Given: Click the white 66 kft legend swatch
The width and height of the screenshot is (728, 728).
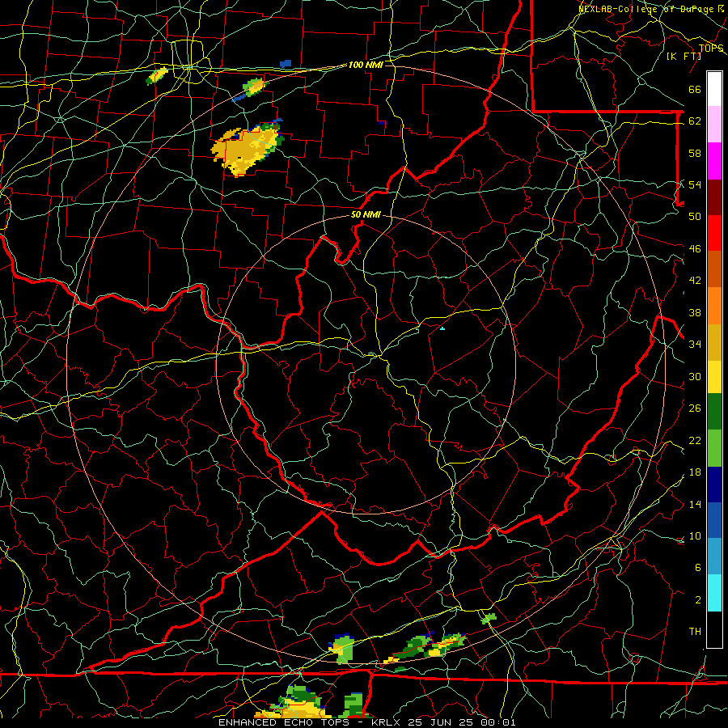Looking at the screenshot, I should click(714, 89).
